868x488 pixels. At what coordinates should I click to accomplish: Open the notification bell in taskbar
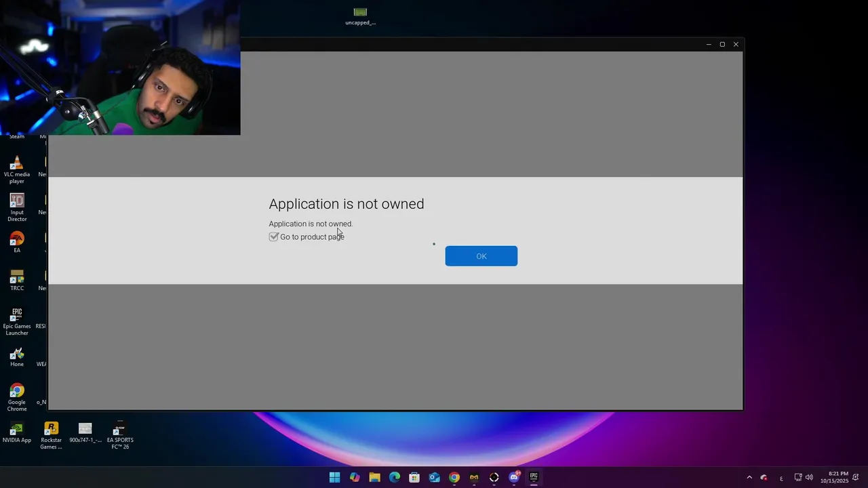(856, 477)
